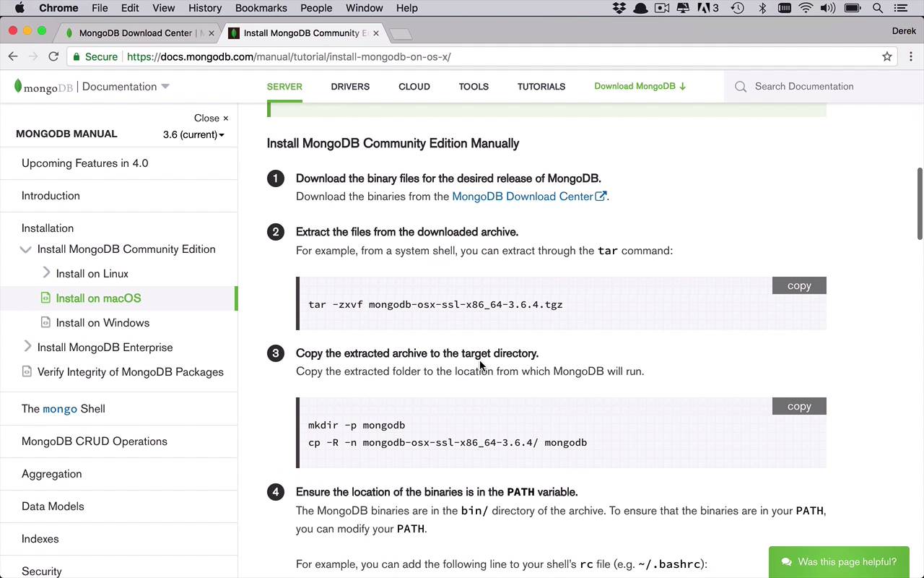Viewport: 924px width, 578px height.
Task: Open MongoDB Download Center link in step 1
Action: [528, 197]
